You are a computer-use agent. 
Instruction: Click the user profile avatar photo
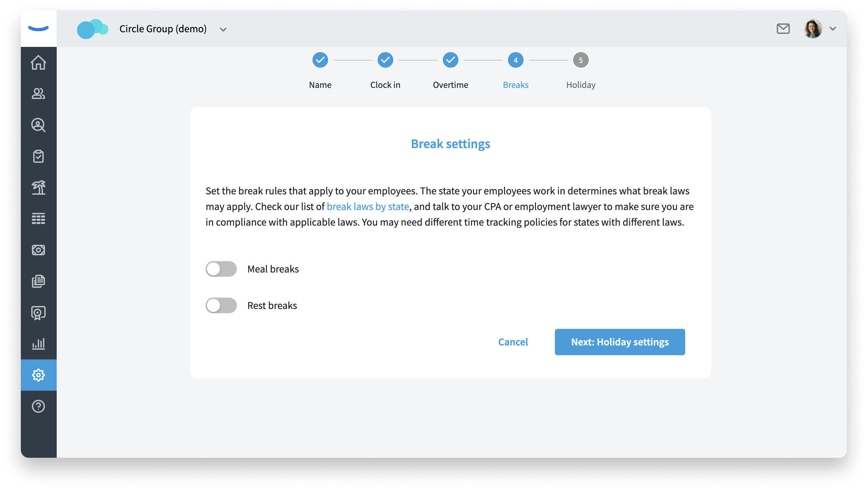pos(812,29)
